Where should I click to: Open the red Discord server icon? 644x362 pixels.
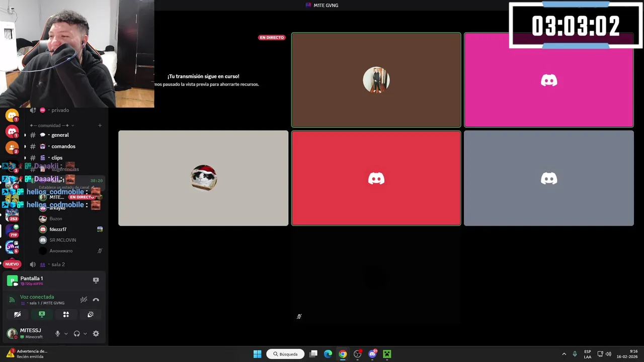(12, 132)
